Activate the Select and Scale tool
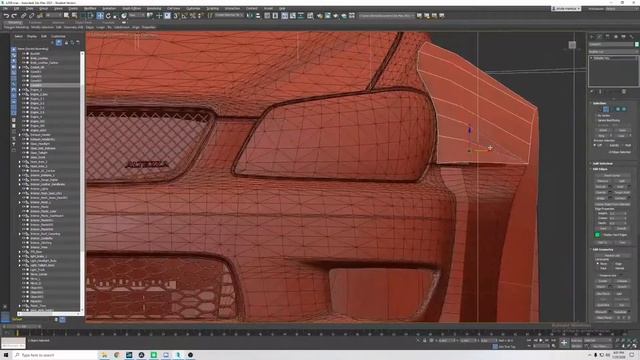 (116, 16)
